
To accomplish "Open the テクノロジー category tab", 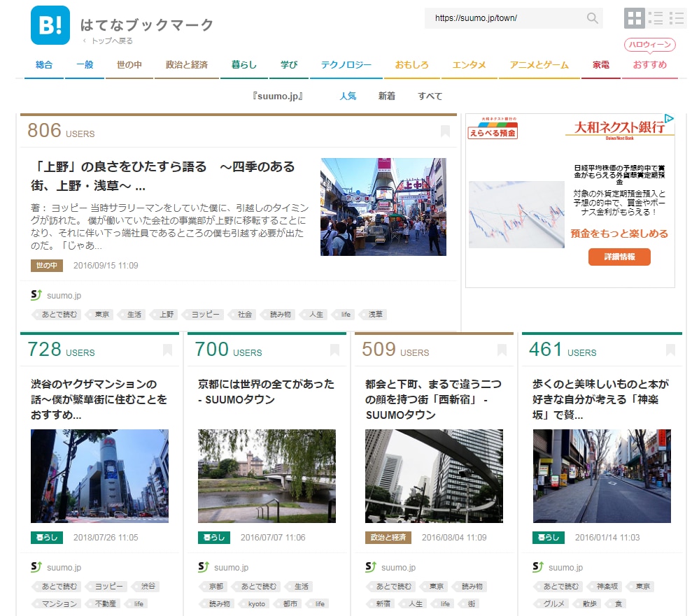I will tap(346, 65).
